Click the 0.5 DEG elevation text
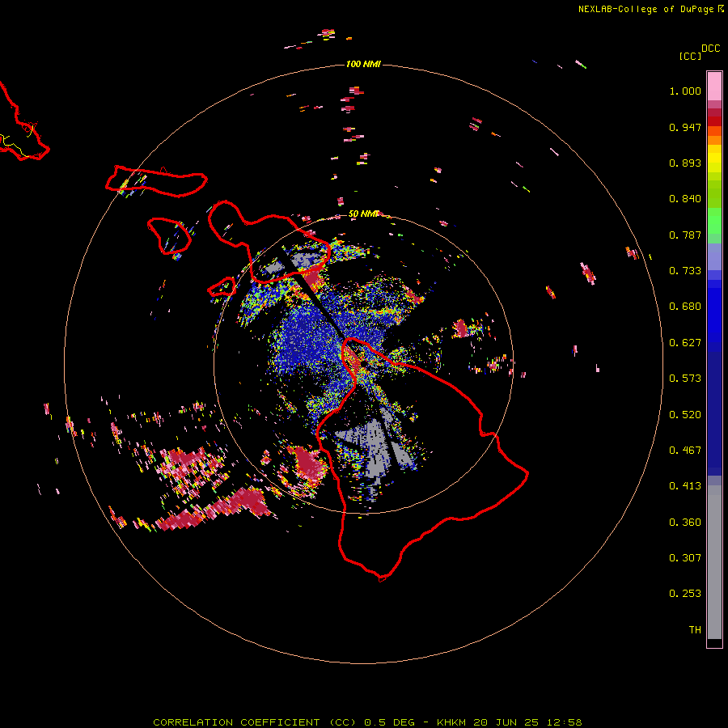This screenshot has height=728, width=728. coord(392,722)
